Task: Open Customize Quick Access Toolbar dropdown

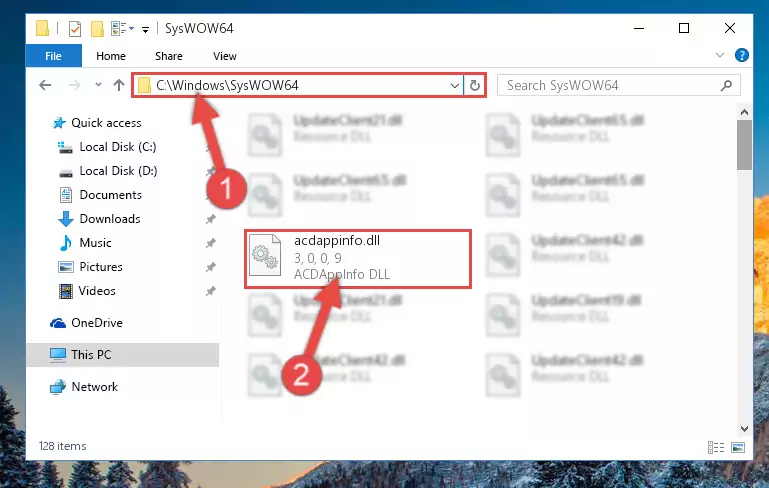Action: click(145, 29)
